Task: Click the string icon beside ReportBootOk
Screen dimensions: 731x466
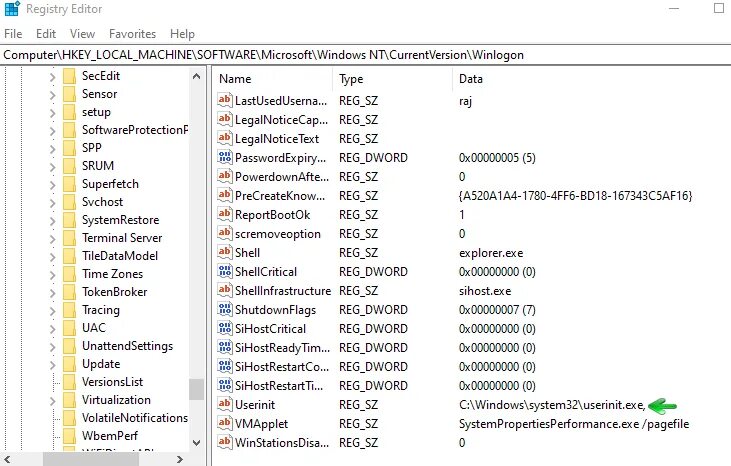Action: coord(225,214)
